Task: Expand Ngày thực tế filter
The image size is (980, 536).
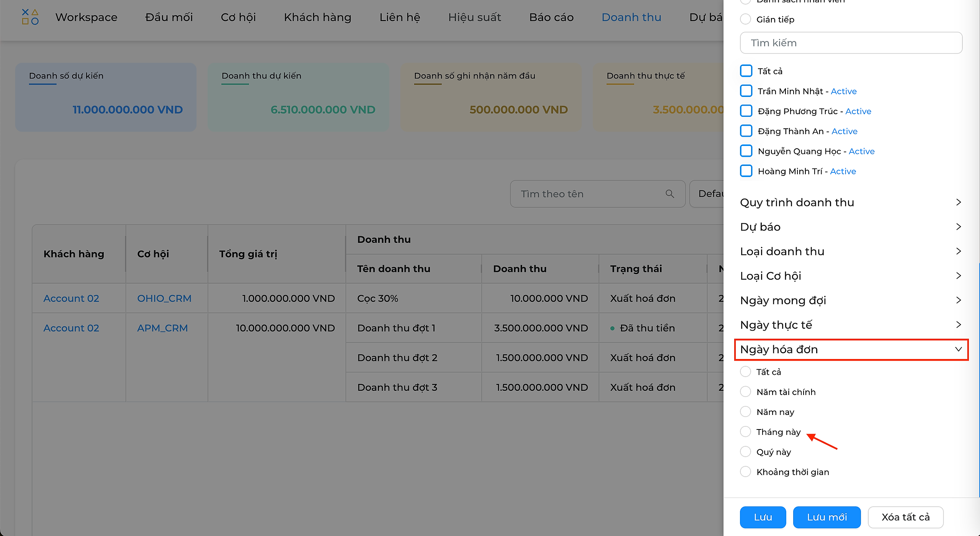Action: pyautogui.click(x=851, y=325)
